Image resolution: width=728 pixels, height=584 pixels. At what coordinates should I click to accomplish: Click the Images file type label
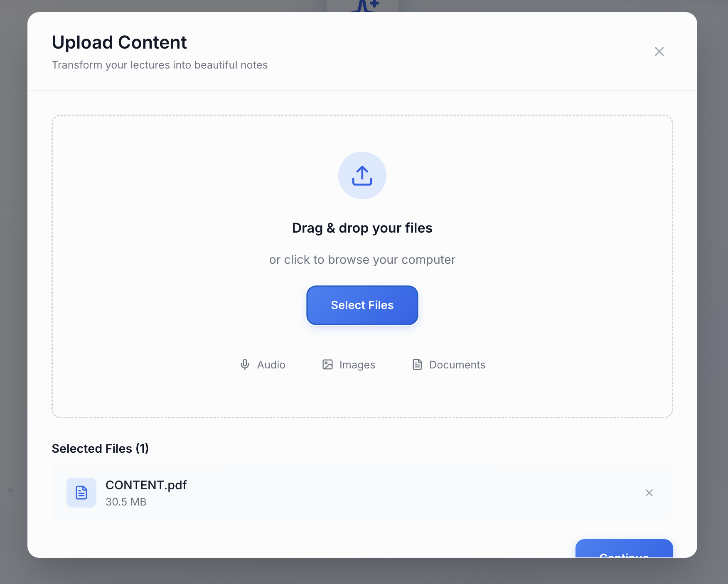357,365
